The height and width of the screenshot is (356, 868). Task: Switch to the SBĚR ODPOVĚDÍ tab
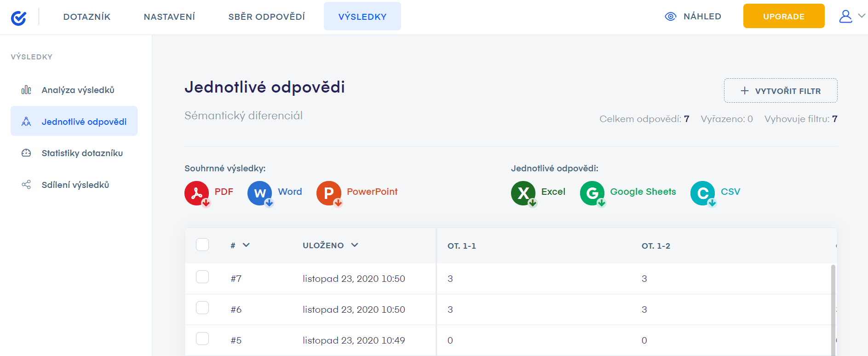(x=266, y=17)
